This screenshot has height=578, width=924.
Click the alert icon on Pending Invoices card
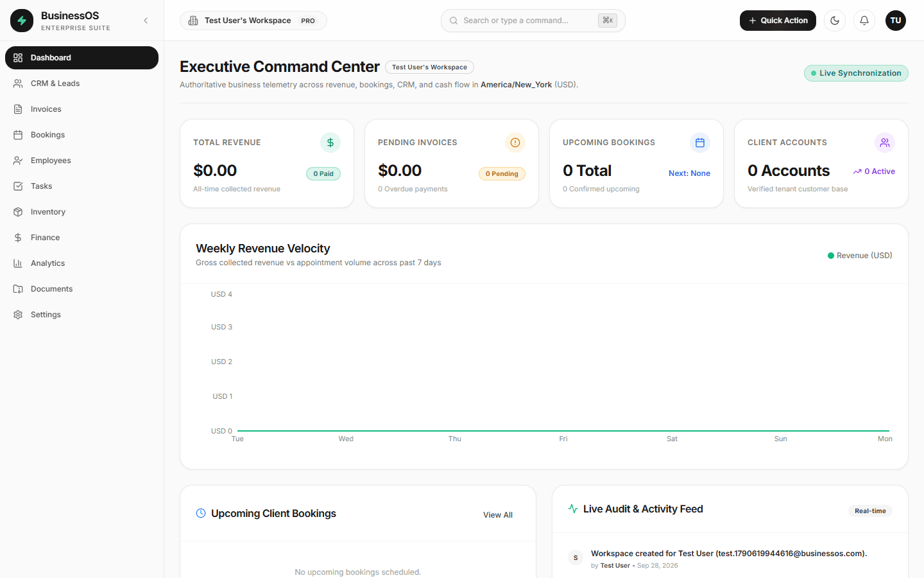(x=515, y=143)
